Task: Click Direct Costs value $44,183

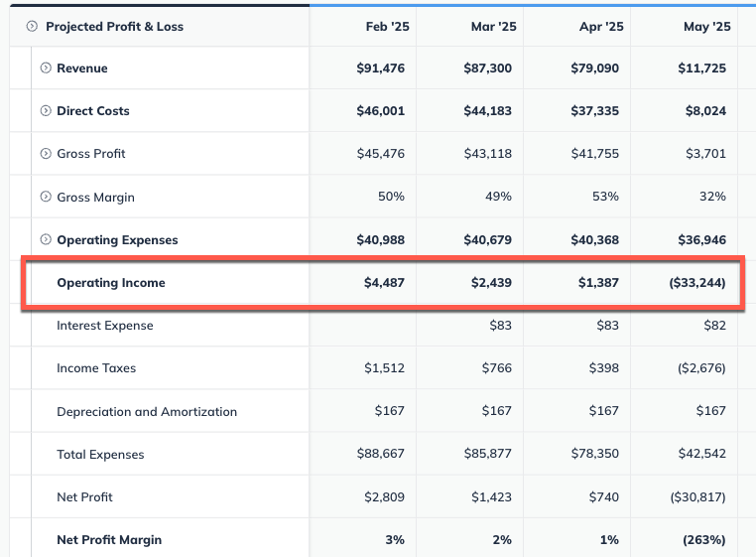Action: 487,111
